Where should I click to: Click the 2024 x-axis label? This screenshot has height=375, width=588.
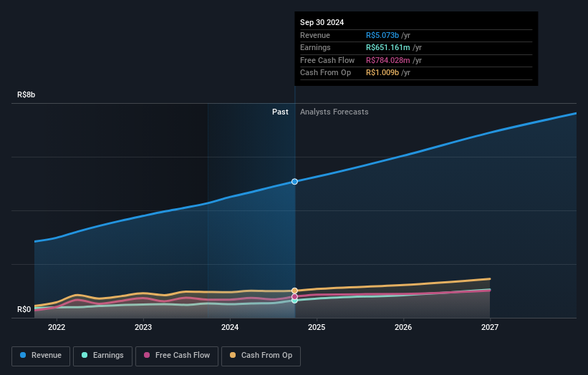pyautogui.click(x=230, y=327)
